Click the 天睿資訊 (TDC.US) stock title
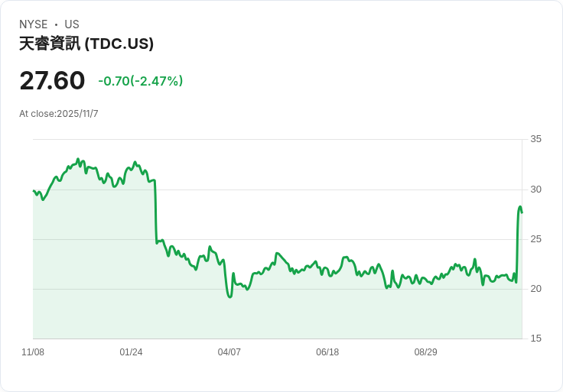This screenshot has width=563, height=392. click(86, 44)
